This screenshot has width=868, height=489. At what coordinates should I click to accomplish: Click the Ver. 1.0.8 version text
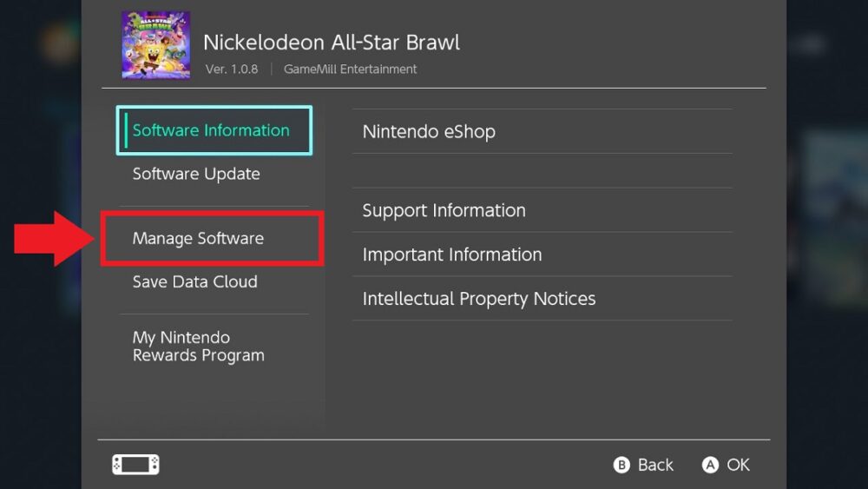(232, 69)
